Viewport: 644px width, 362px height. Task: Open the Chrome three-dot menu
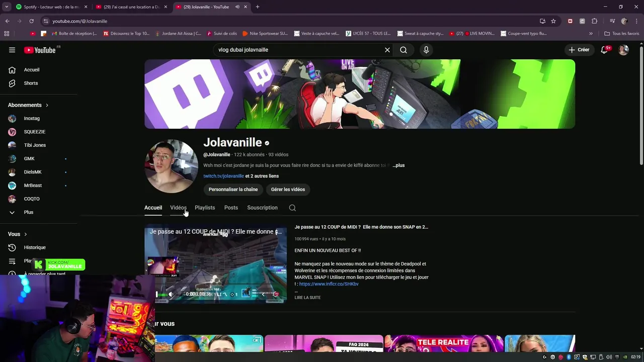click(x=636, y=21)
